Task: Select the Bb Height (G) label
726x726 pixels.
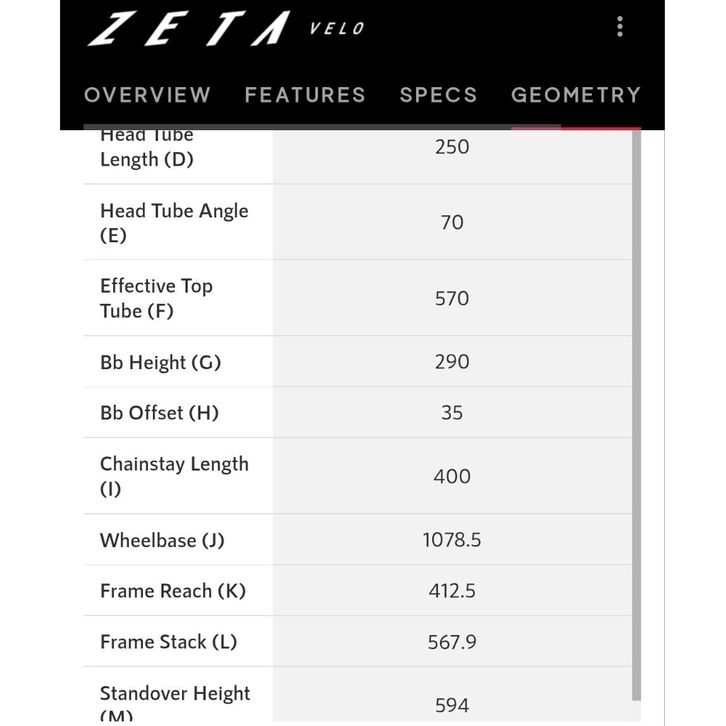Action: [160, 362]
